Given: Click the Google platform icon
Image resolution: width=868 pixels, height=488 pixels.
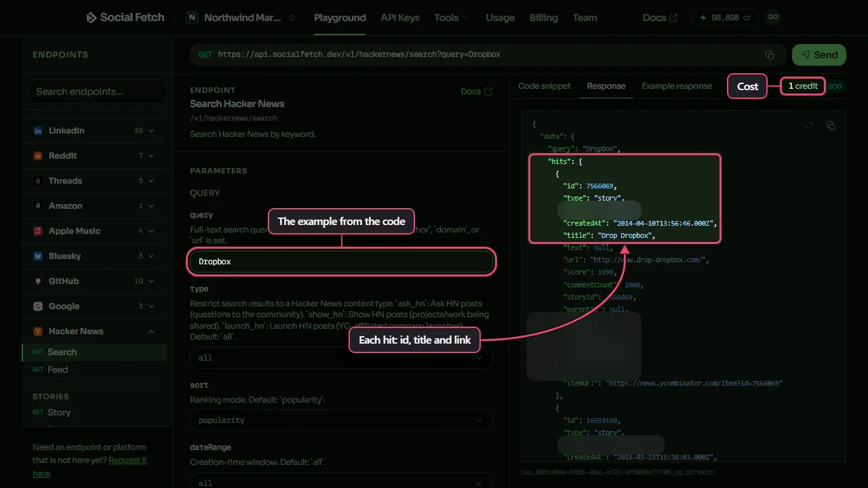Looking at the screenshot, I should (x=38, y=306).
